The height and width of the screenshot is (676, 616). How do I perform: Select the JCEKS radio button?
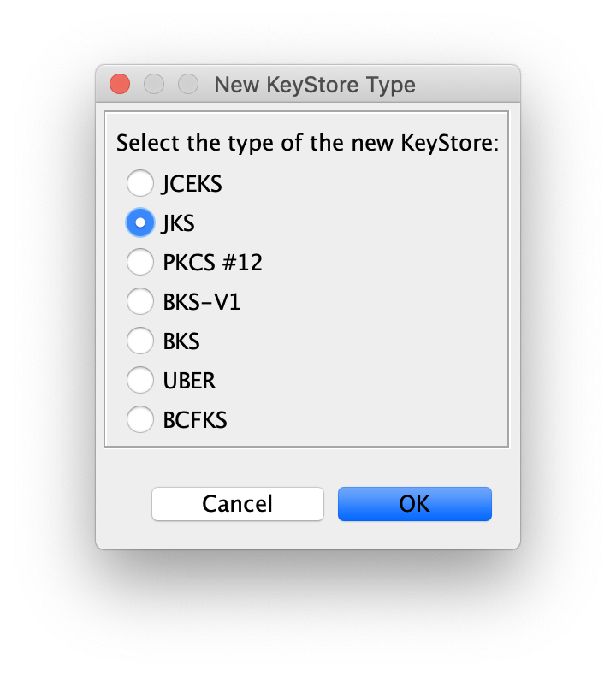coord(140,183)
